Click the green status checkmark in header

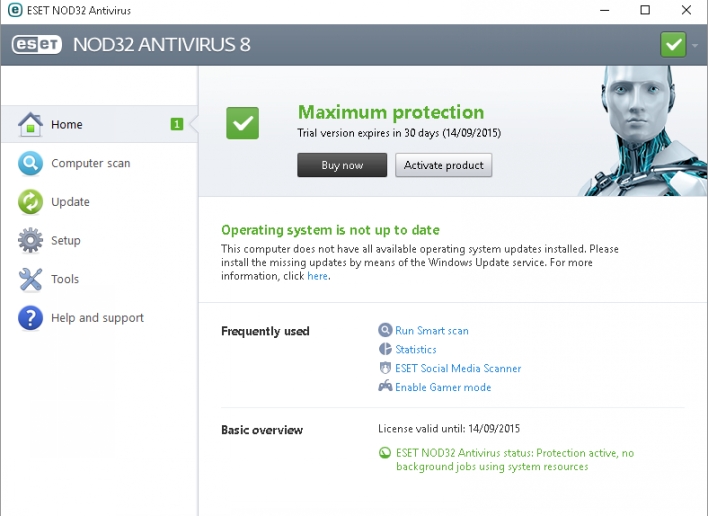pyautogui.click(x=673, y=44)
